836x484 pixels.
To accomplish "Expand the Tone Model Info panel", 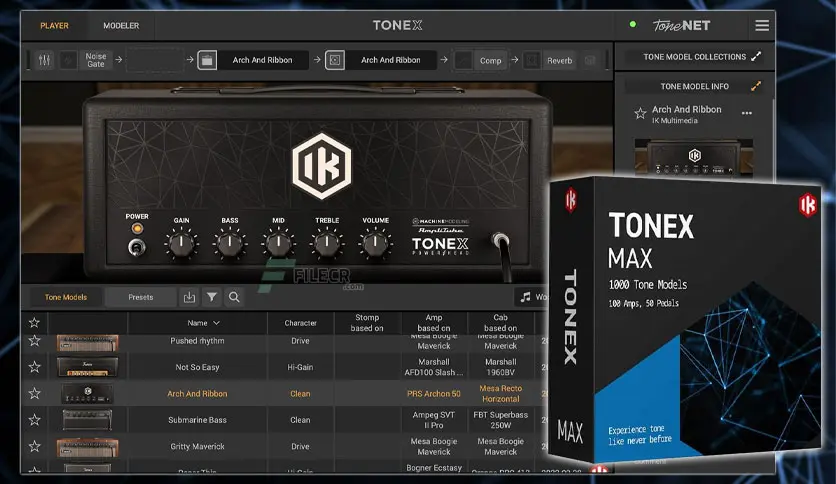I will point(756,86).
